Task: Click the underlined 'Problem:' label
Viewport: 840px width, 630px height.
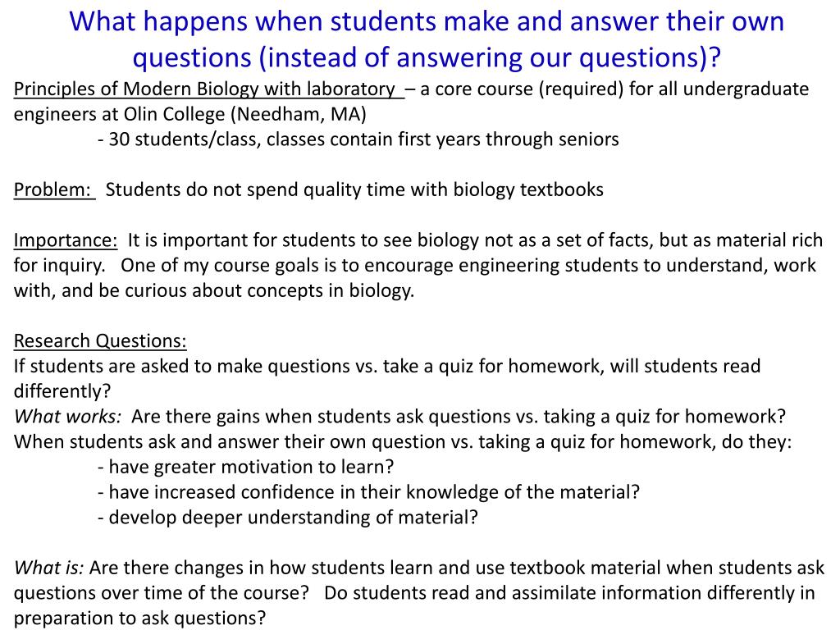Action: click(54, 189)
